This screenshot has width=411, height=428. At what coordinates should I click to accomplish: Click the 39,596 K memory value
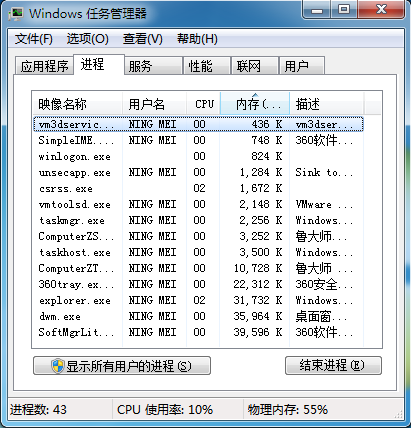(x=258, y=332)
